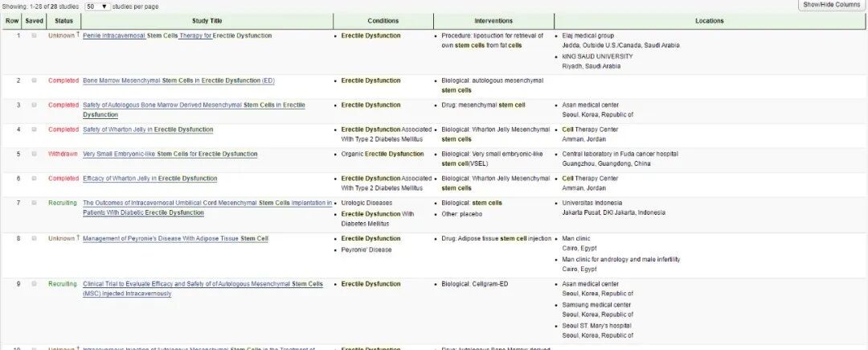Open Management of Peyronie's Disease study
The image size is (868, 350).
tap(175, 239)
